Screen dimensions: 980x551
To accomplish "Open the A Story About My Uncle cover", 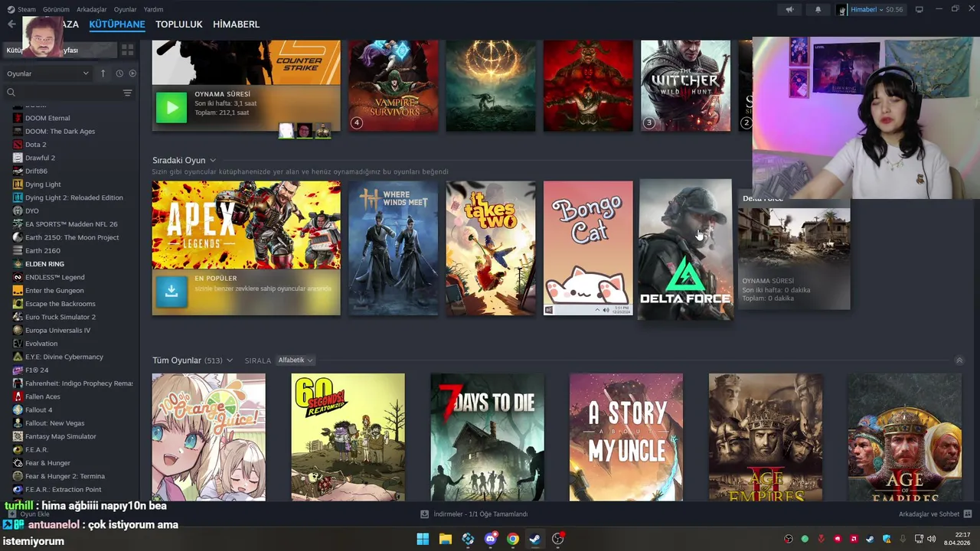I will coord(626,437).
